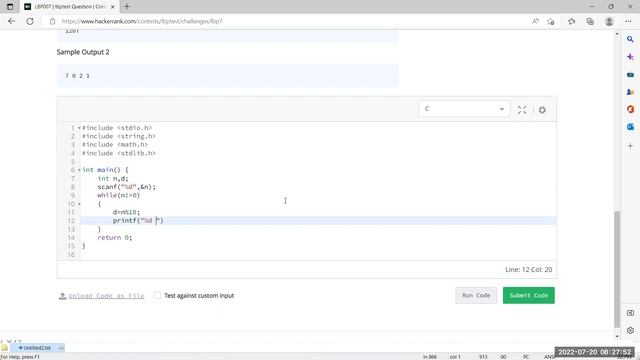The width and height of the screenshot is (640, 360).
Task: Enable Test against custom input
Action: [x=158, y=296]
